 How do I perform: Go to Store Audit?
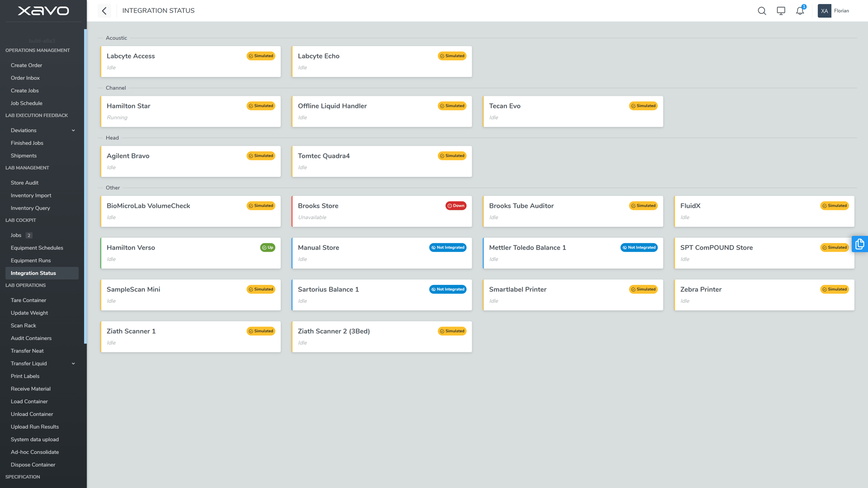[x=25, y=183]
